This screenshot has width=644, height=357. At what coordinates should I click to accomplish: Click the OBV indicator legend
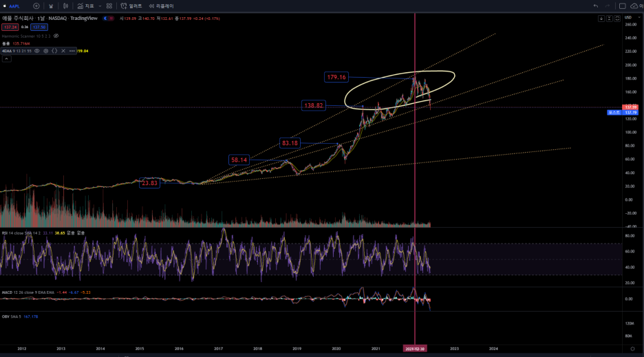coord(12,316)
